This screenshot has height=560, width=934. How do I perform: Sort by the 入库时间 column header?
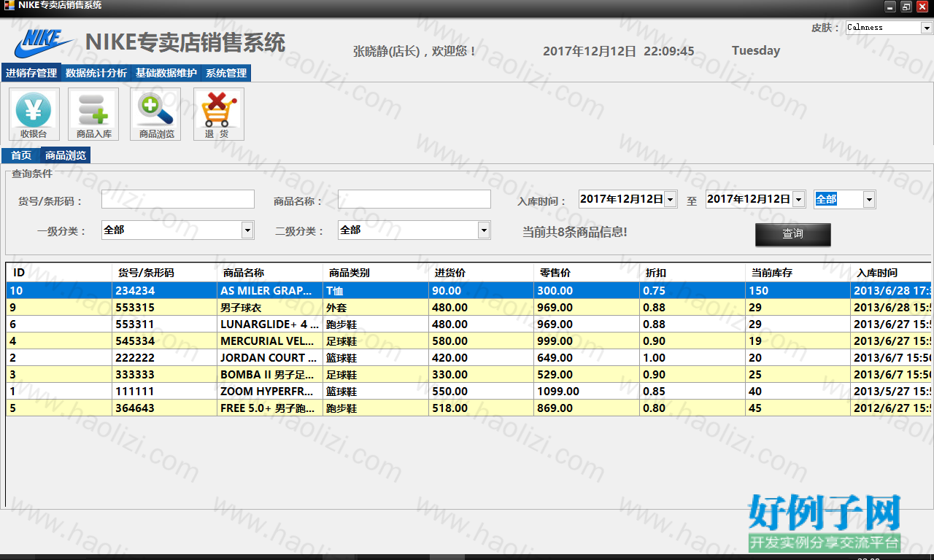click(891, 273)
